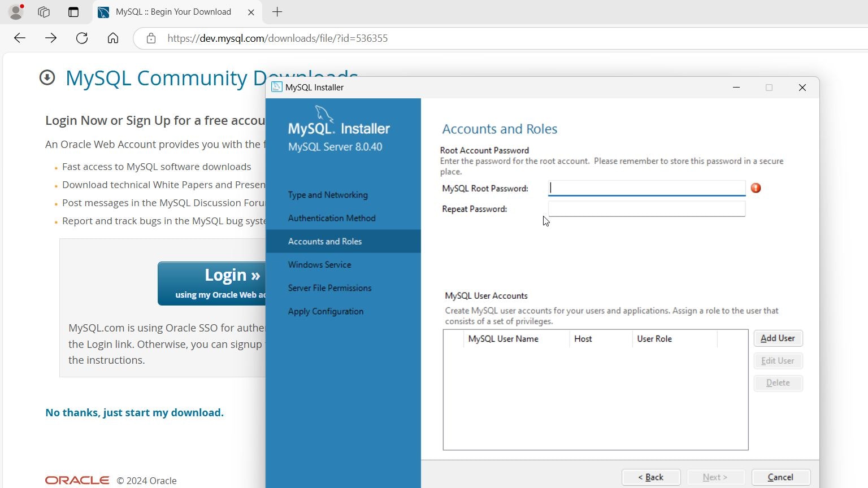
Task: Open a new browser tab
Action: (x=277, y=12)
